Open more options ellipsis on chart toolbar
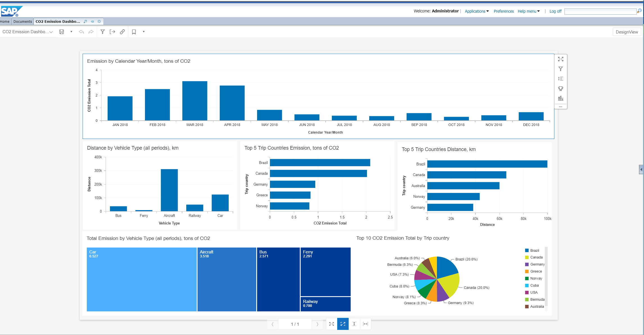 tap(561, 107)
